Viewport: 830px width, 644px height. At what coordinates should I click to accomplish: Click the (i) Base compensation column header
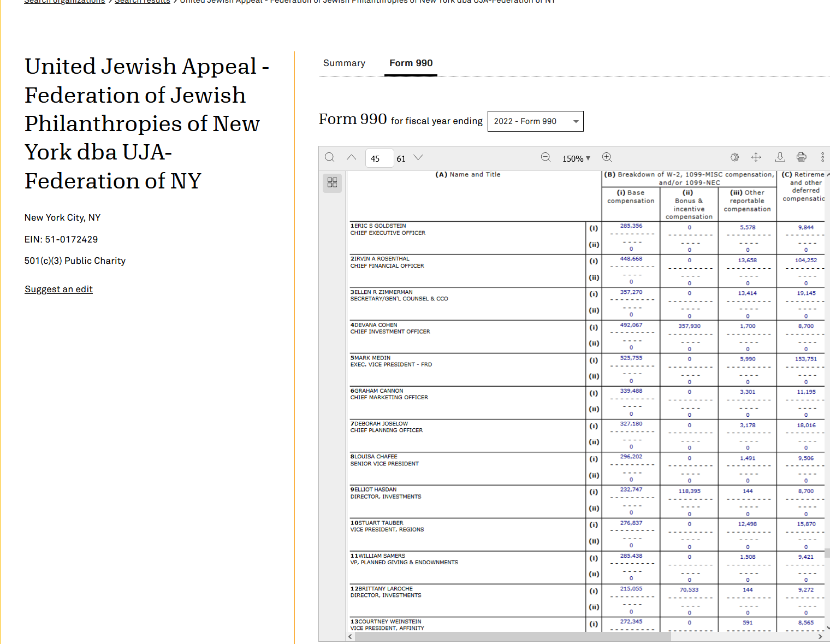(x=631, y=197)
